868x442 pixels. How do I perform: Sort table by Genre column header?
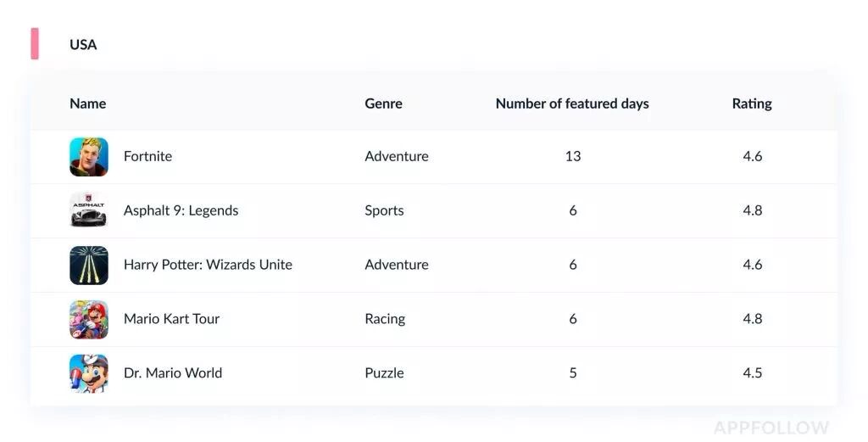click(383, 104)
